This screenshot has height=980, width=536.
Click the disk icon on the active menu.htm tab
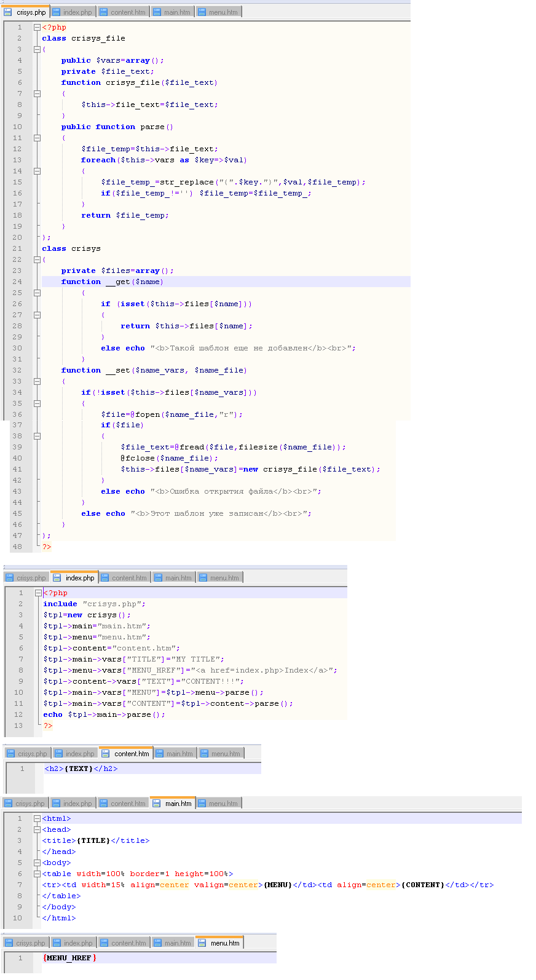tap(202, 943)
